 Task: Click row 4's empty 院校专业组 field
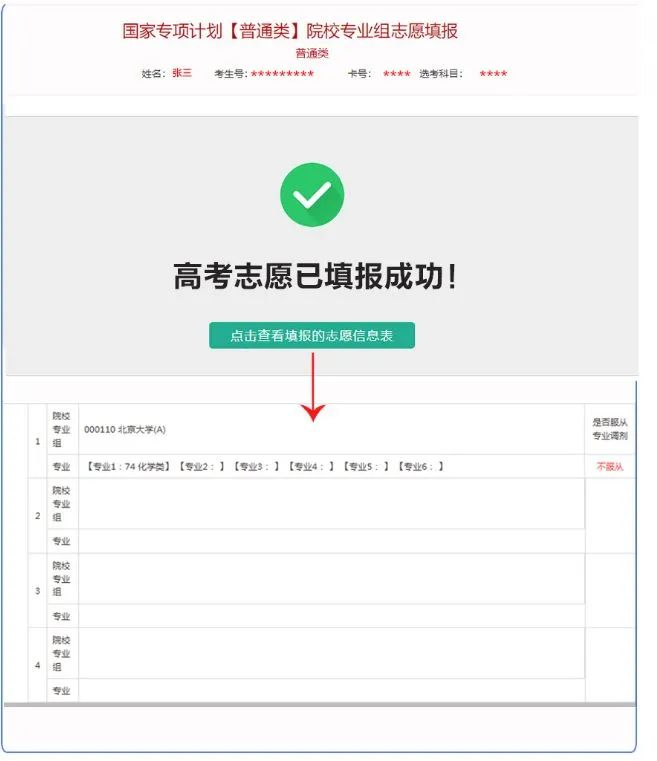coord(331,653)
